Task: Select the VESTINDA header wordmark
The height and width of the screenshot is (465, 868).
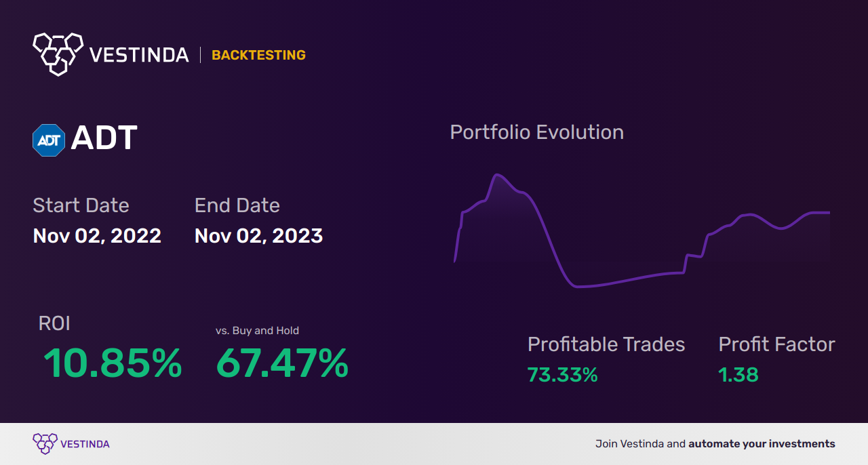Action: click(x=139, y=55)
